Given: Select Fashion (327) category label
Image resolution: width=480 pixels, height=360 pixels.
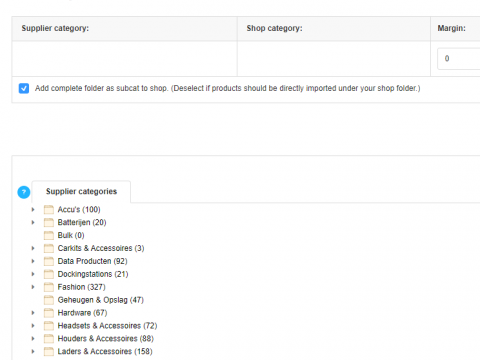Looking at the screenshot, I should coord(81,287).
